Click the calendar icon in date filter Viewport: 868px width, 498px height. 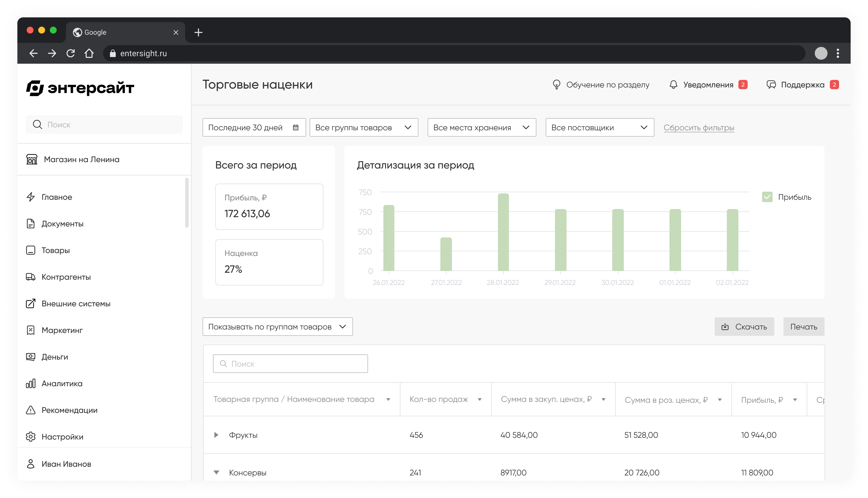296,128
